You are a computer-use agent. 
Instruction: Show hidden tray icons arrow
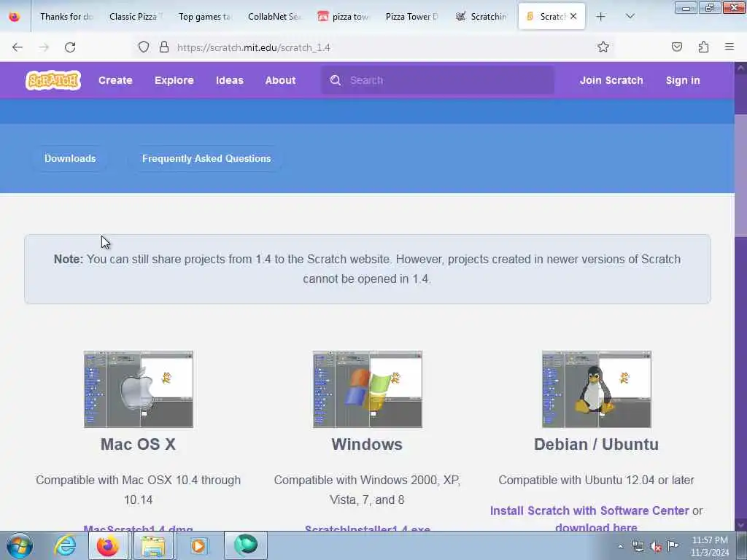[620, 547]
